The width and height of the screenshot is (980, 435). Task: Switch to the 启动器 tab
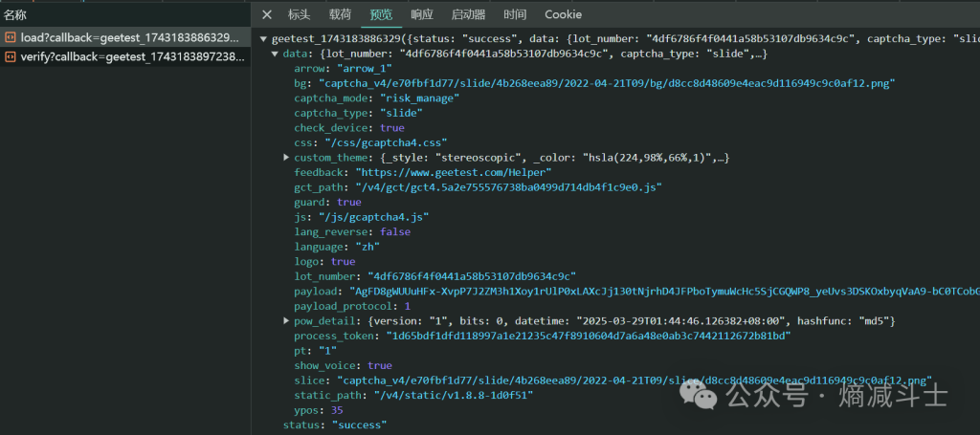click(x=468, y=14)
